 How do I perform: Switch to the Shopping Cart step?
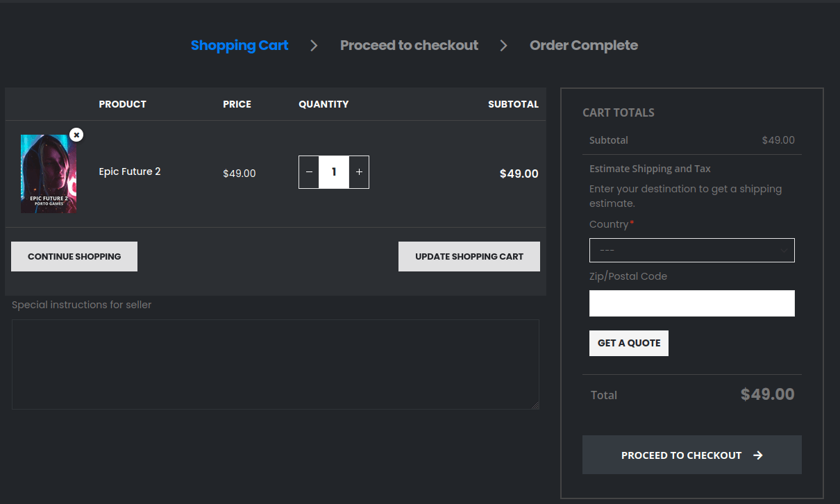point(239,45)
